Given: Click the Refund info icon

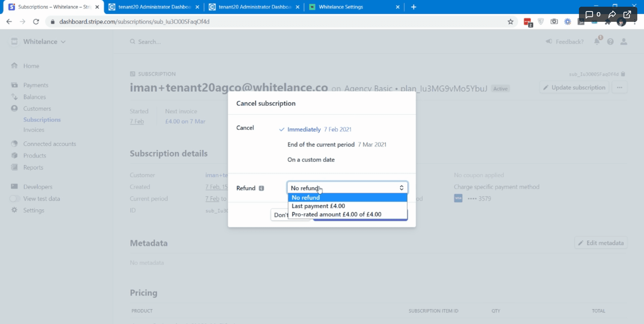Looking at the screenshot, I should coord(261,188).
